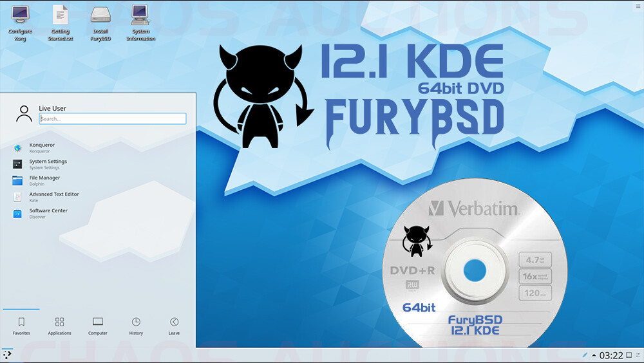Open the Getting Started.txt file icon
This screenshot has width=644, height=363.
pos(60,23)
